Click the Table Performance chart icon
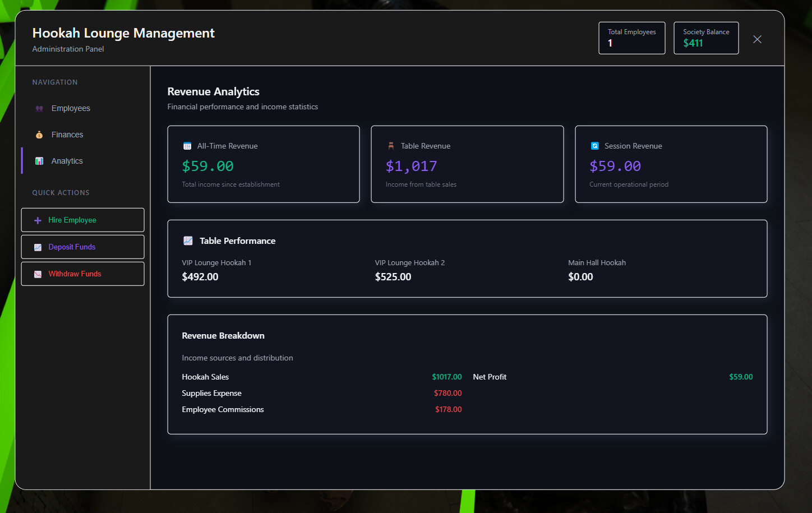The image size is (812, 513). 188,241
